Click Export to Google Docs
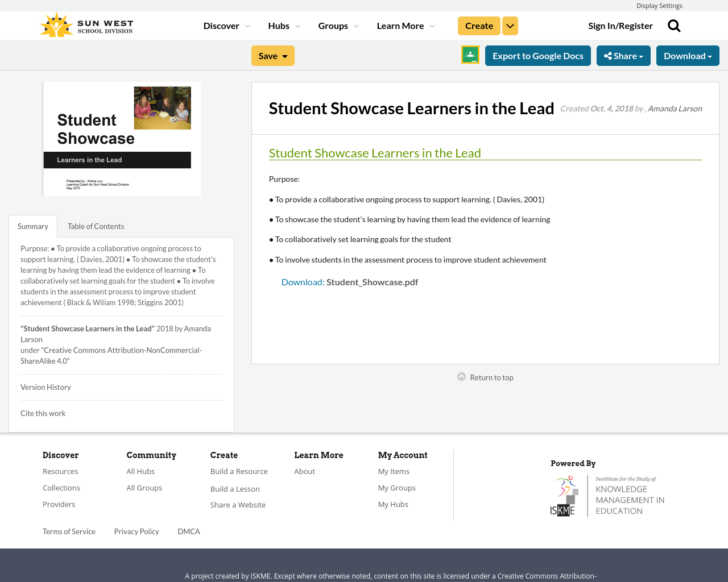Screen dimensions: 728x582 coord(538,55)
